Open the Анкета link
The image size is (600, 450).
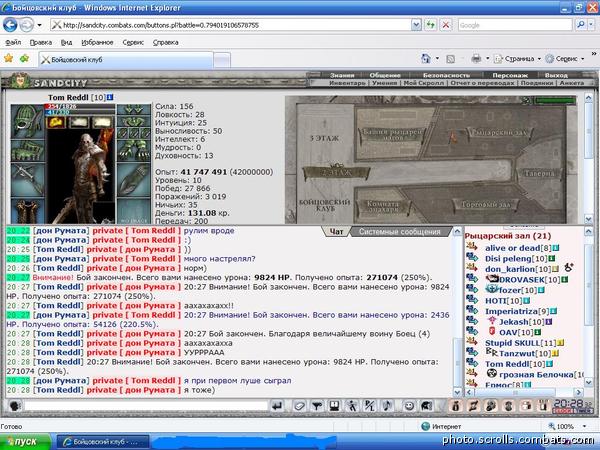(x=572, y=83)
